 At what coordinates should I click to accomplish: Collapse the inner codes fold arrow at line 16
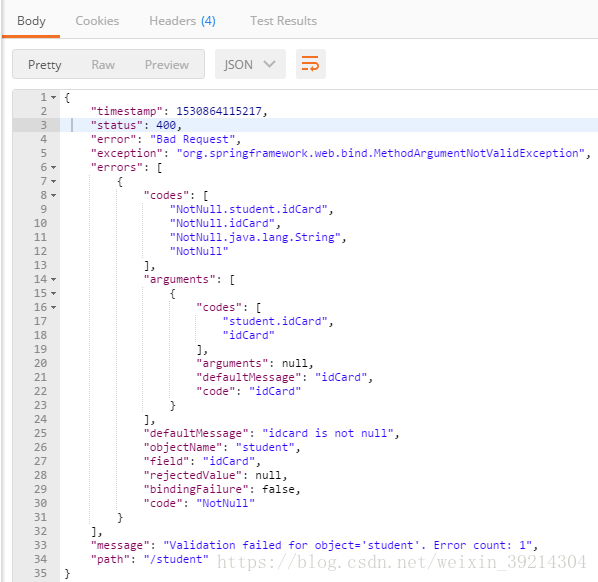point(53,307)
